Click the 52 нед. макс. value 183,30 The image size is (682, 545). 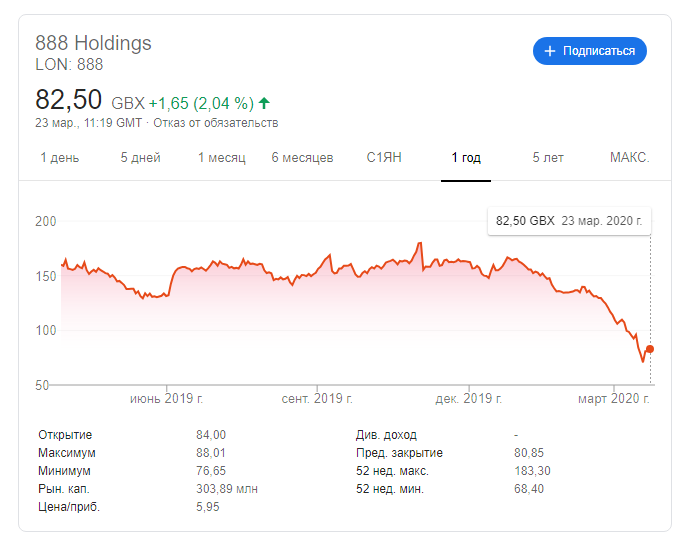coord(532,471)
